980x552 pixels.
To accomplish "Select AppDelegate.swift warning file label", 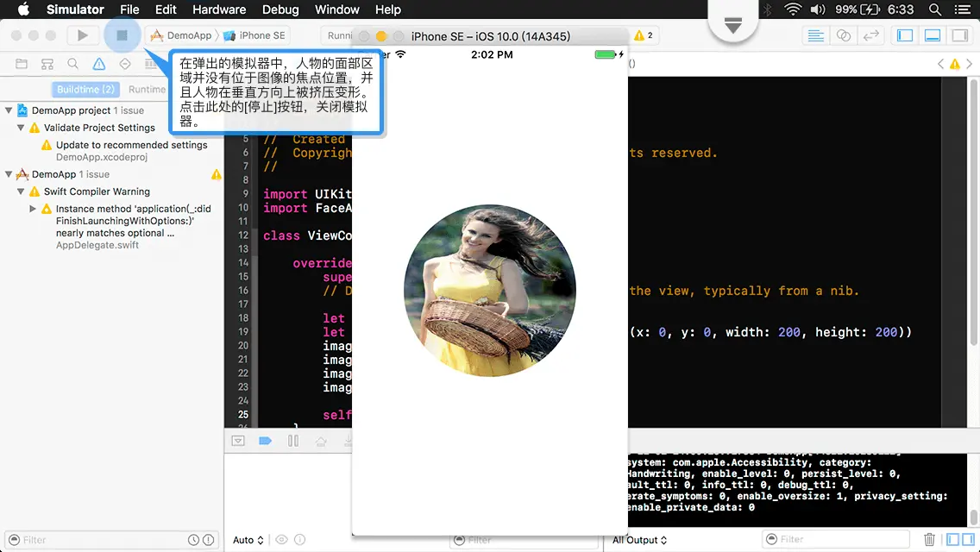I will tap(97, 245).
